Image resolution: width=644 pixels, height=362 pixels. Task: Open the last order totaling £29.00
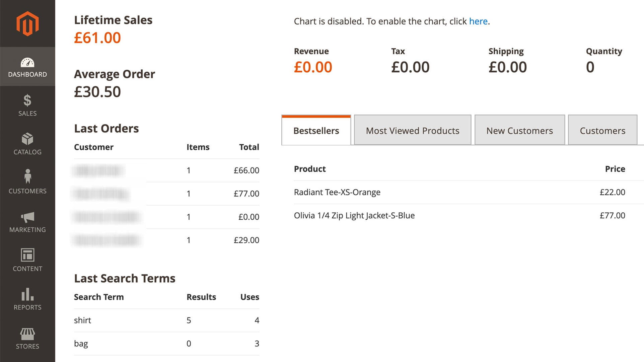pyautogui.click(x=166, y=240)
